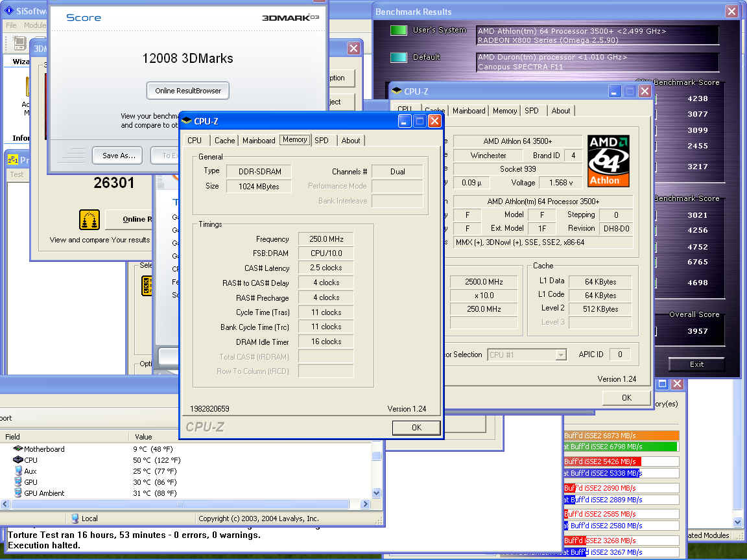Viewport: 747px width, 560px height.
Task: Click the CPU temperature value 50 °C
Action: click(157, 460)
